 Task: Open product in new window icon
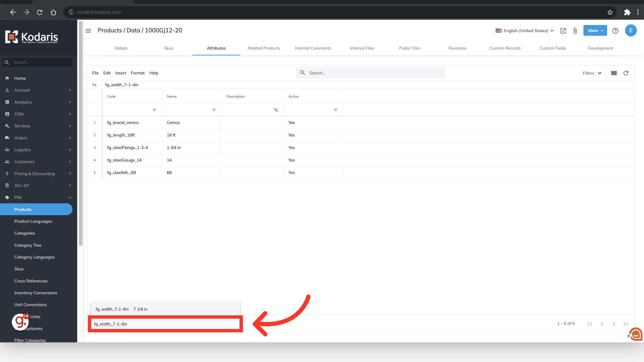(x=563, y=31)
